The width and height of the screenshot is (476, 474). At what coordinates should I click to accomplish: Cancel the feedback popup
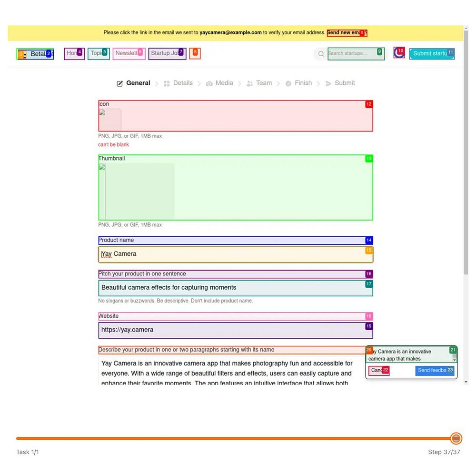[x=379, y=371]
